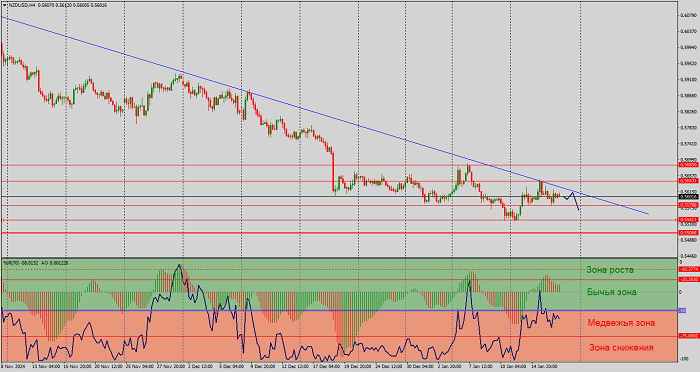Click the '14 Jan 20:00' time axis label
Image resolution: width=700 pixels, height=372 pixels.
[x=544, y=366]
